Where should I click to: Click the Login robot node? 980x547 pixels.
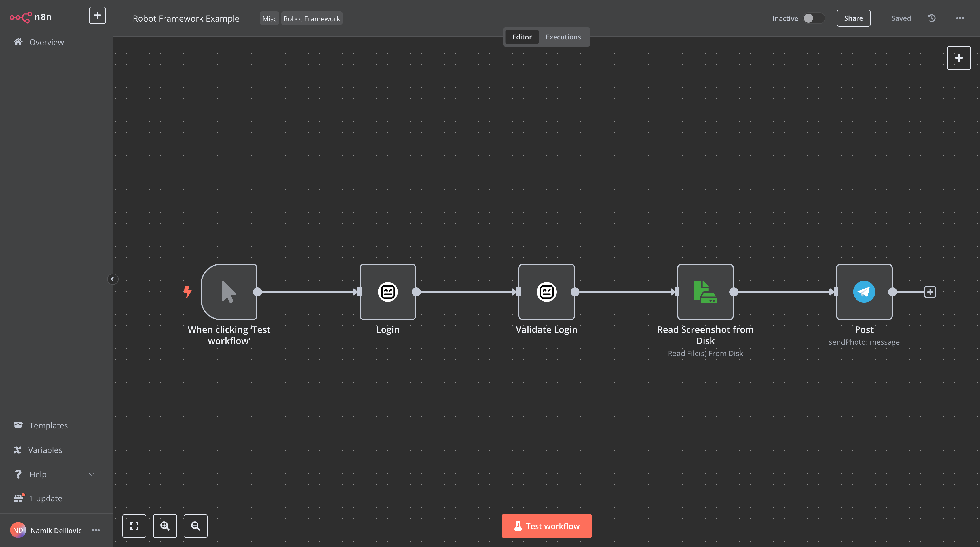388,292
